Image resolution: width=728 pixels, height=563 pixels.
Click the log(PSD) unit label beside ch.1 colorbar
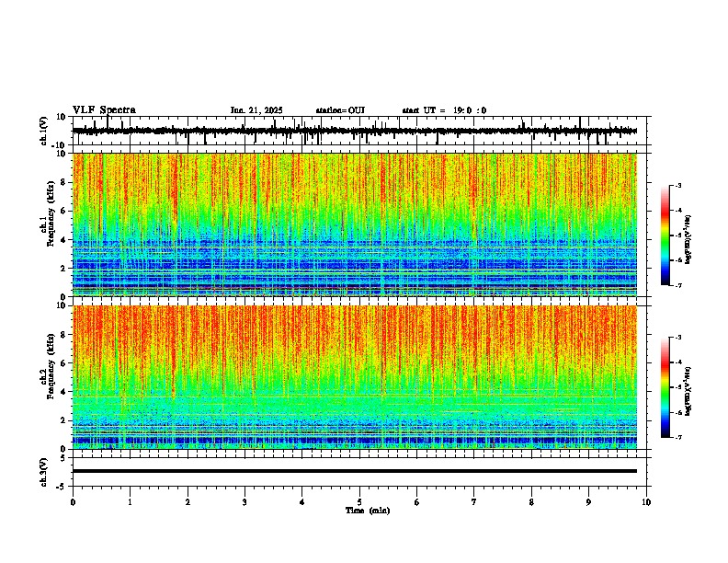[x=688, y=240]
